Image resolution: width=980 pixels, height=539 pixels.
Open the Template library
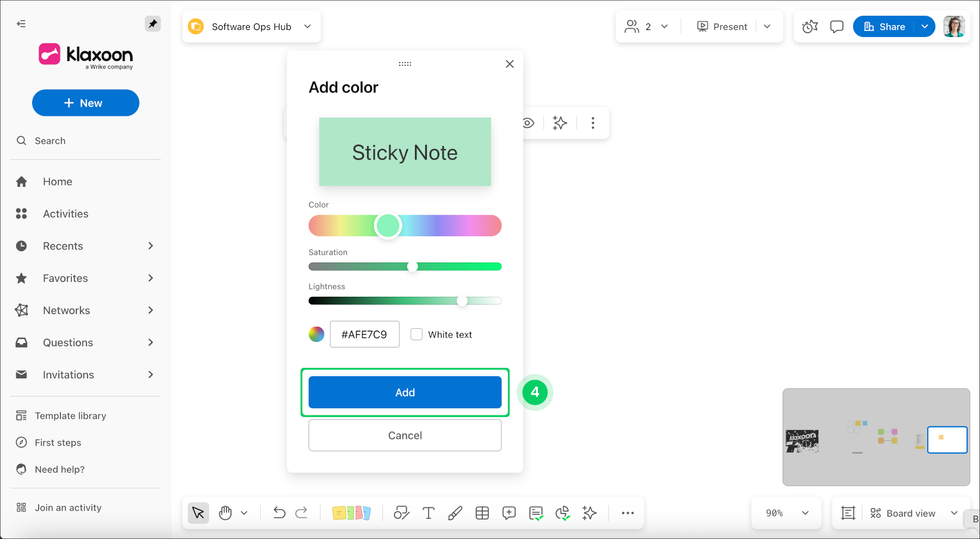coord(70,415)
